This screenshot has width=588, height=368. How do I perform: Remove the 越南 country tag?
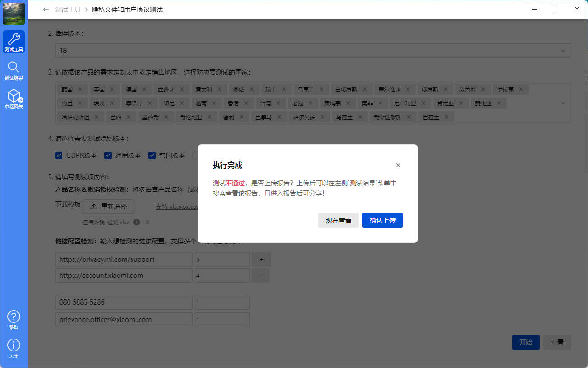[x=214, y=103]
